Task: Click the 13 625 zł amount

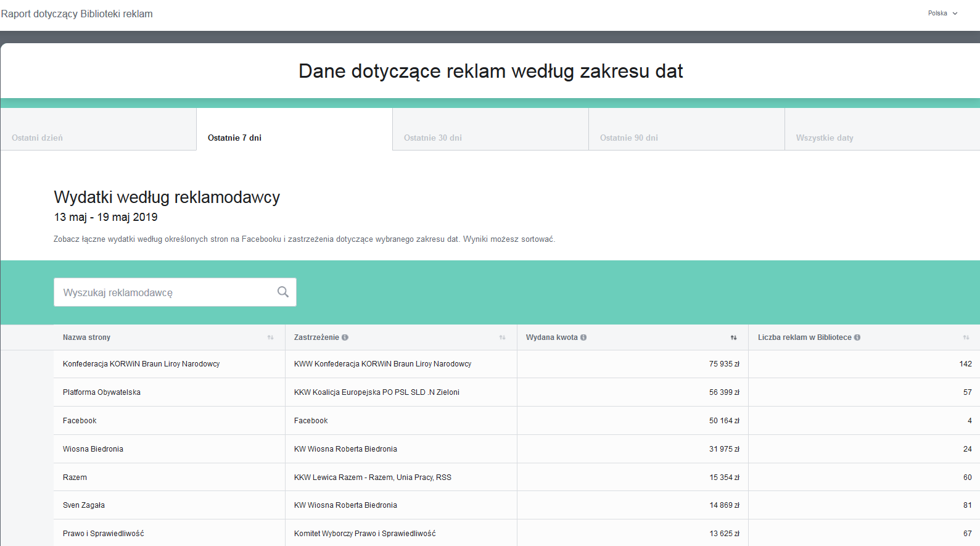Action: [x=724, y=534]
